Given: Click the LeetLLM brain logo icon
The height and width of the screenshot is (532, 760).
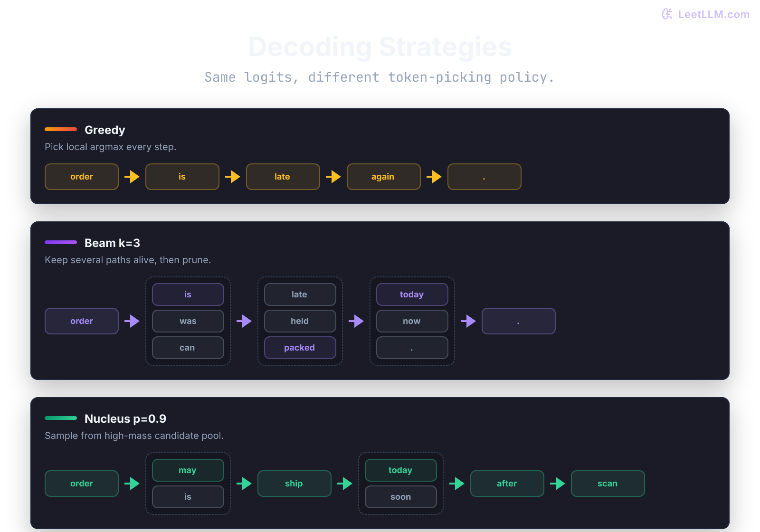Looking at the screenshot, I should 667,14.
